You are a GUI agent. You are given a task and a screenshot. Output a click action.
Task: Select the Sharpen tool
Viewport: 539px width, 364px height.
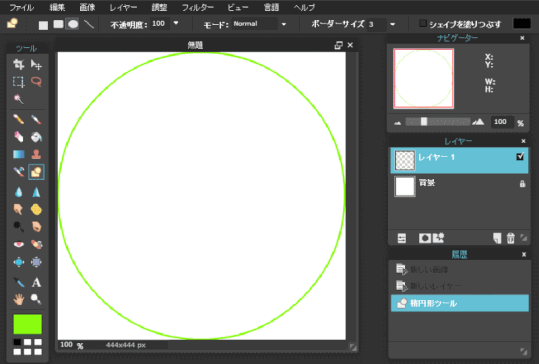tap(36, 192)
